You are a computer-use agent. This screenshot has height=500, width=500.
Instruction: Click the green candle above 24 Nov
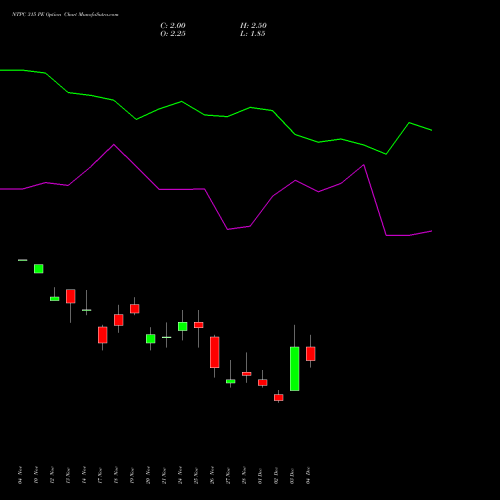183,326
